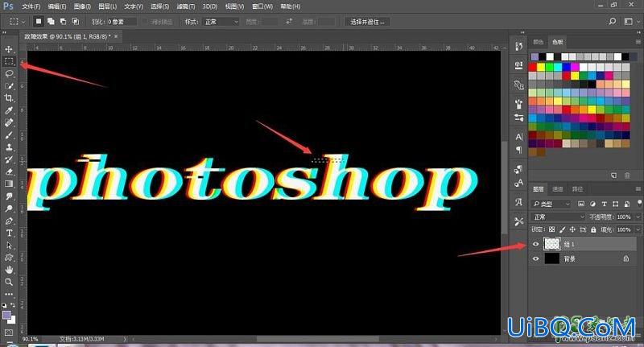The image size is (644, 347).
Task: Toggle the layer filter switch
Action: click(x=639, y=203)
